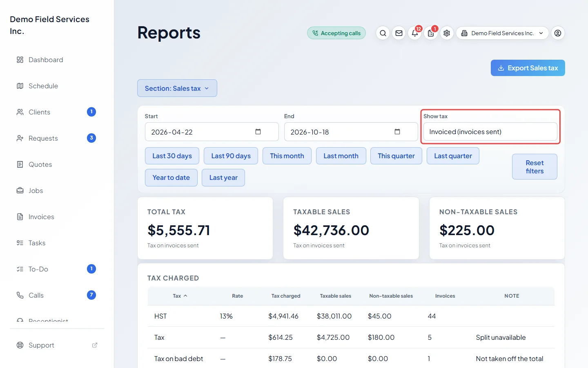
Task: Open Tasks in the sidebar
Action: point(57,243)
